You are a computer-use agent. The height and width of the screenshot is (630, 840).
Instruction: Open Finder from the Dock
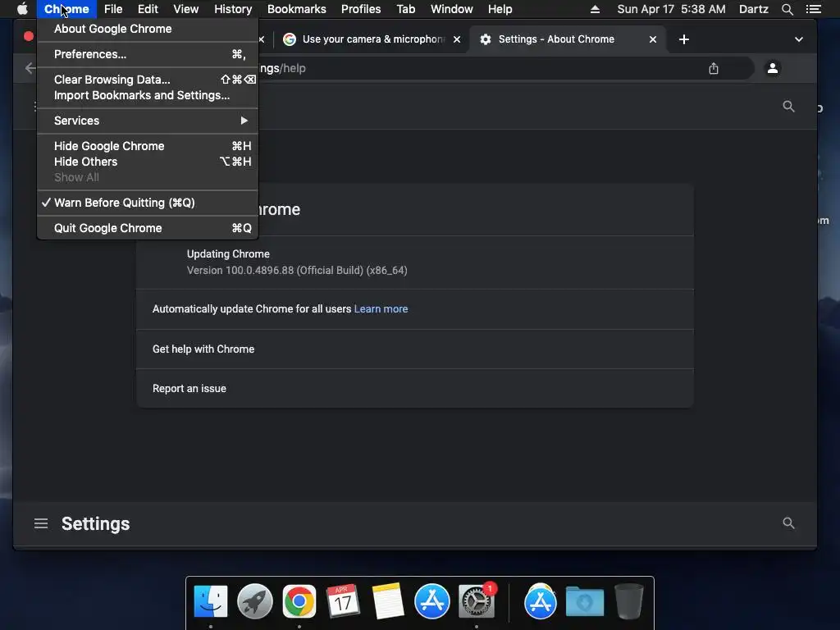coord(211,601)
